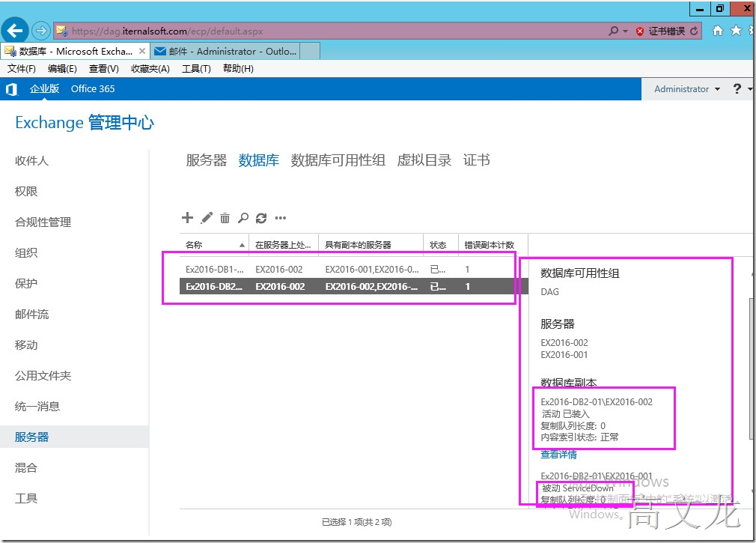Click the help question mark icon
756x543 pixels.
point(737,88)
